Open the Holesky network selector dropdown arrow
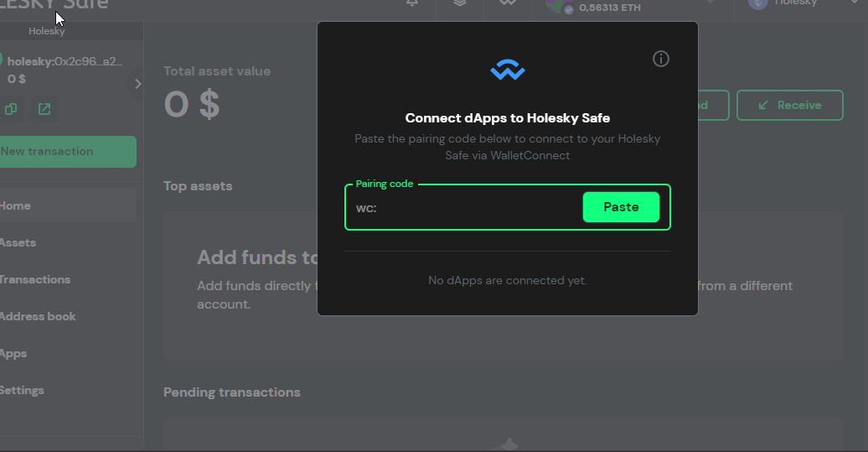This screenshot has height=452, width=868. 854,3
